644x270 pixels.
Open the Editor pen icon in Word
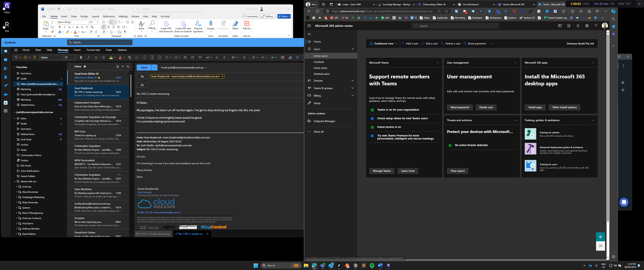(x=235, y=25)
